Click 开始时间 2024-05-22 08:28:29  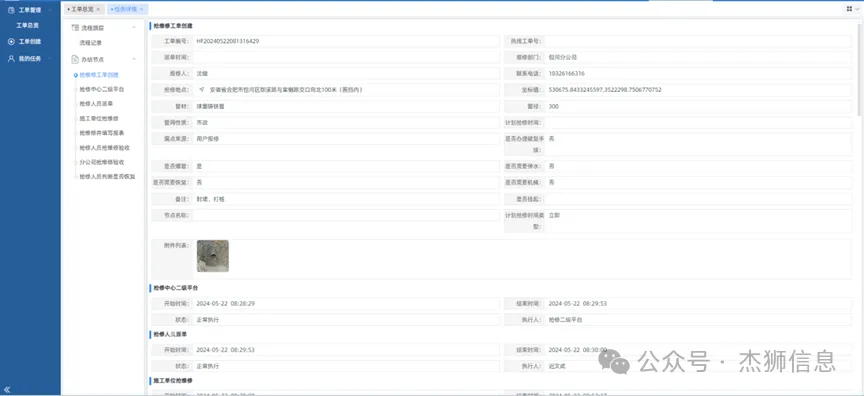[225, 303]
